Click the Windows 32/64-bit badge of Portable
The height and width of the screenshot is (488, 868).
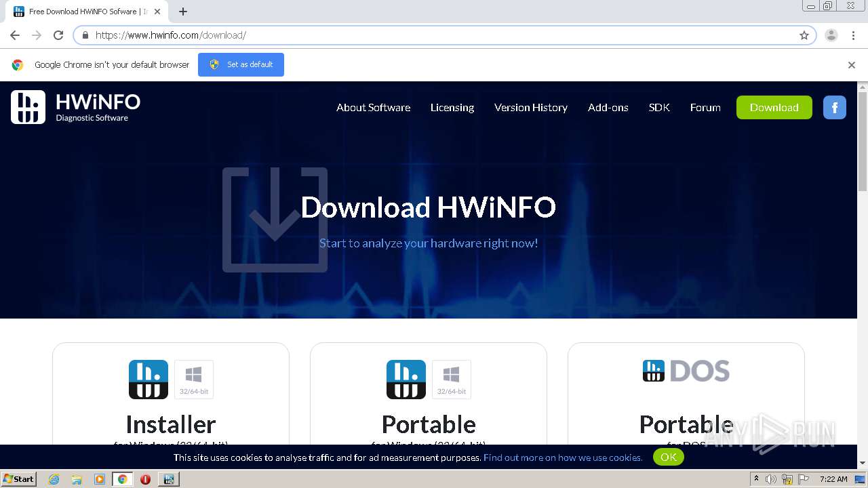452,380
